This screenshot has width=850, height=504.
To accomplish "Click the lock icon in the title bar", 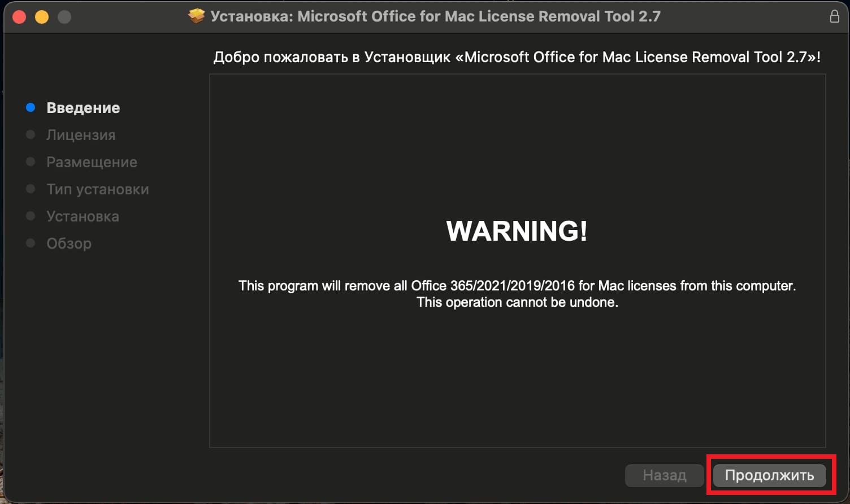I will pyautogui.click(x=834, y=16).
